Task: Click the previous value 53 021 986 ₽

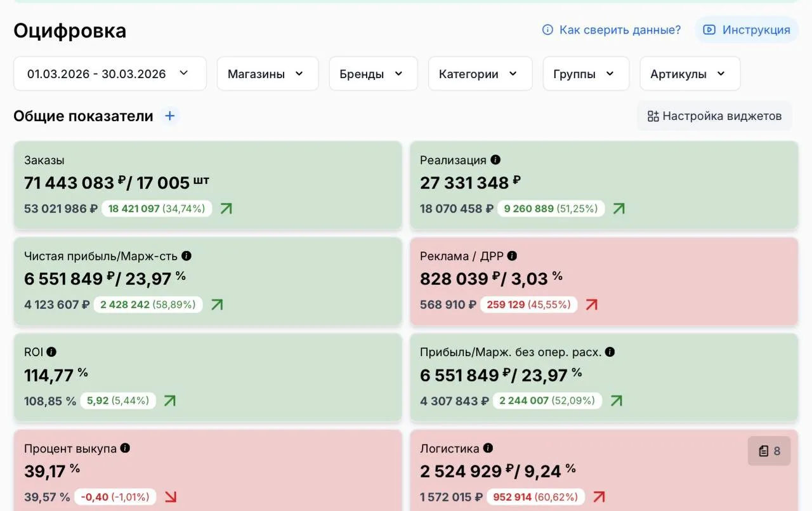Action: click(61, 208)
